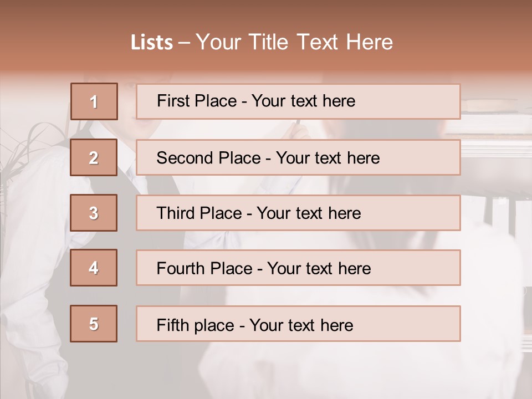Click the number 1 box
This screenshot has height=399, width=532.
(94, 101)
